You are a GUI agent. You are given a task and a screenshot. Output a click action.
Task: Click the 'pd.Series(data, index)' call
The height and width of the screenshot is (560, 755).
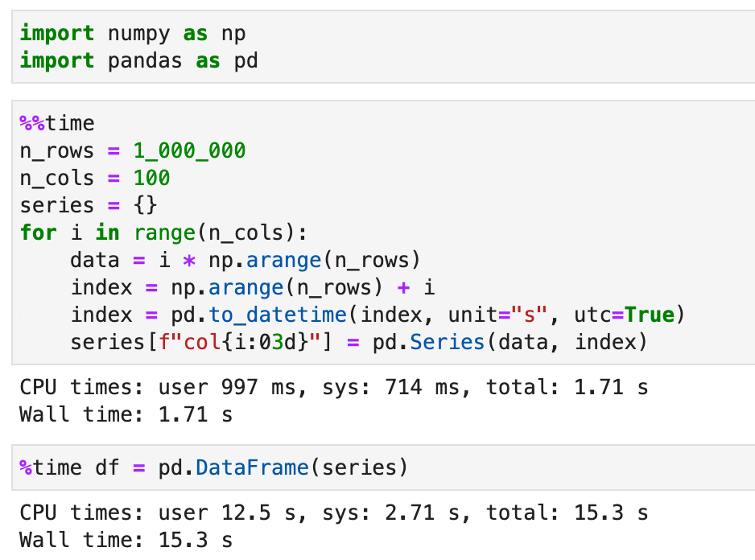(x=510, y=342)
